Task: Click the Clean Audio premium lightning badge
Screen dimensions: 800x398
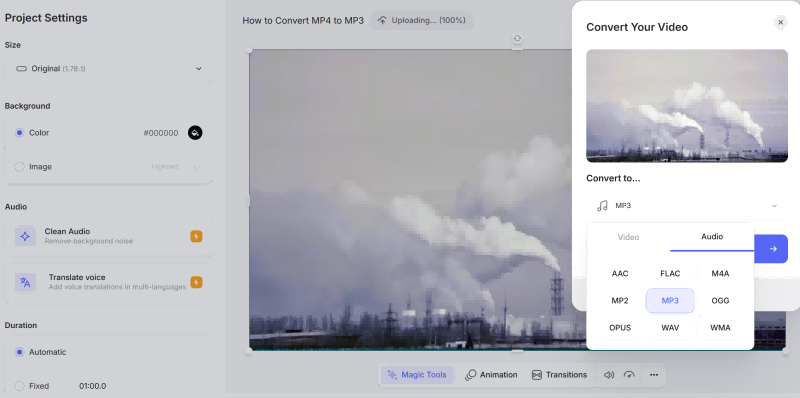Action: click(196, 236)
